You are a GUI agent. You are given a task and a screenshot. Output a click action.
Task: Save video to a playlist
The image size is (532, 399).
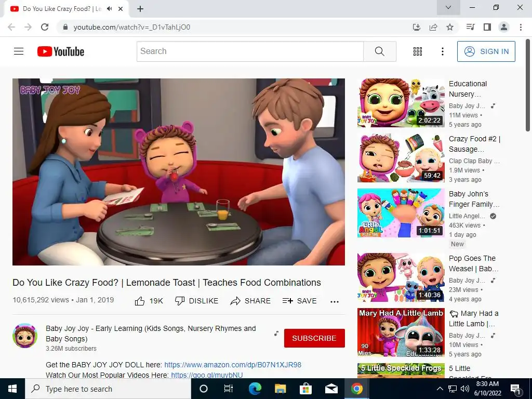click(x=300, y=301)
